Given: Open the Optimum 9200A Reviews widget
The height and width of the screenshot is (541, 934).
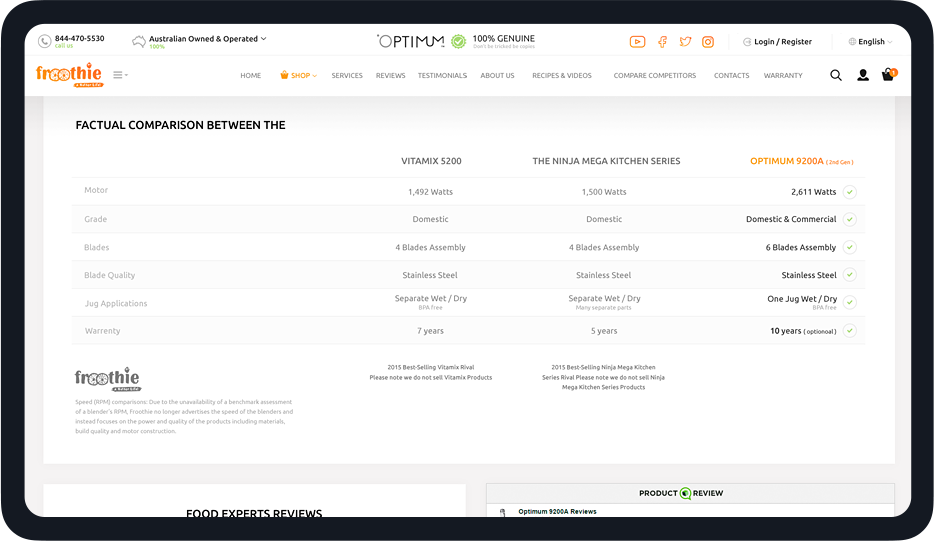Looking at the screenshot, I should coord(557,511).
